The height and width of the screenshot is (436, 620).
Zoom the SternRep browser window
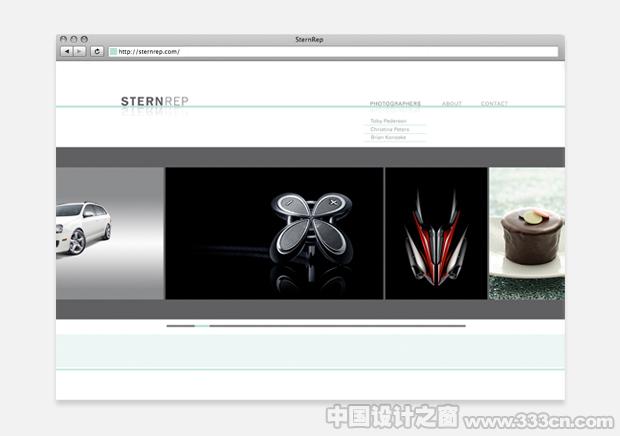(84, 39)
